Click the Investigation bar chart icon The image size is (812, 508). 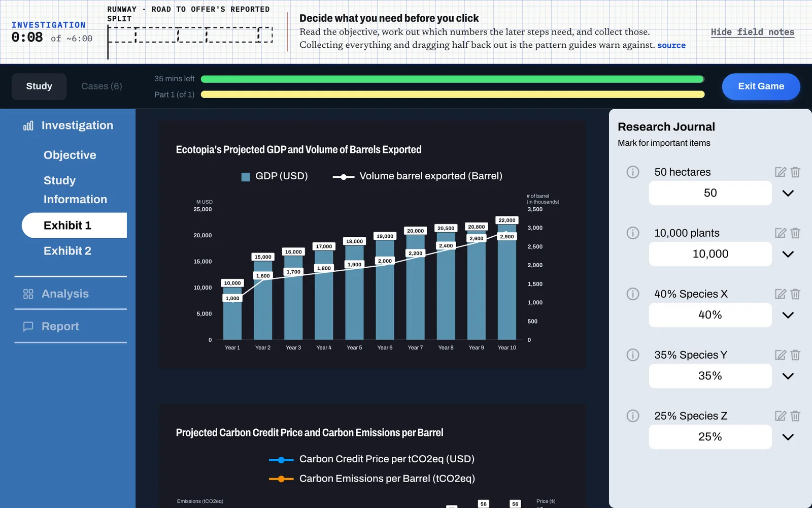[x=28, y=125]
